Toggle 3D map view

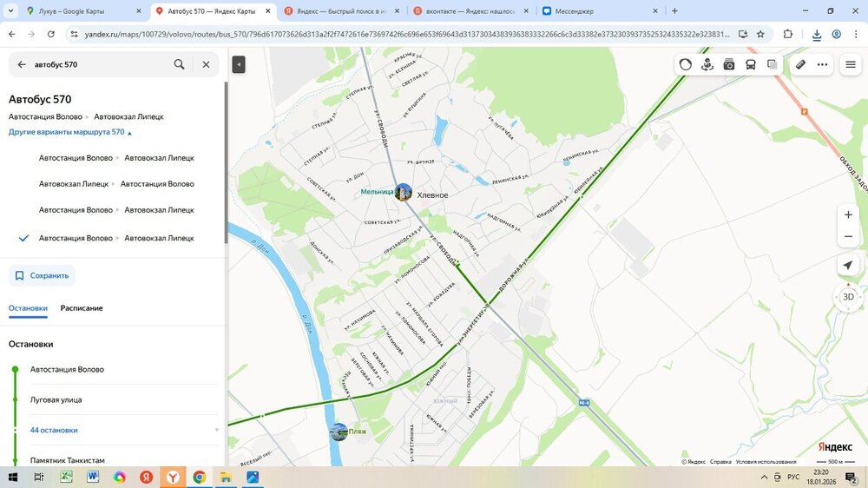[x=848, y=297]
